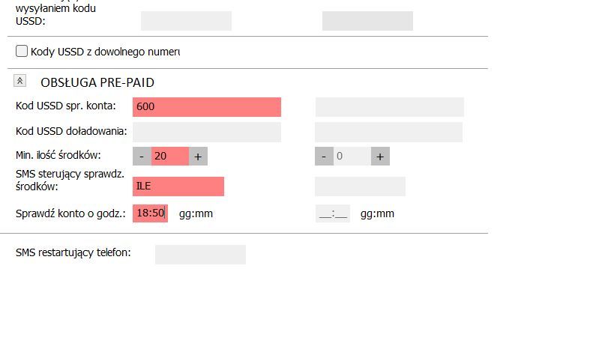
Task: Select the empty second Kod USSD spr. konta field
Action: pos(390,107)
